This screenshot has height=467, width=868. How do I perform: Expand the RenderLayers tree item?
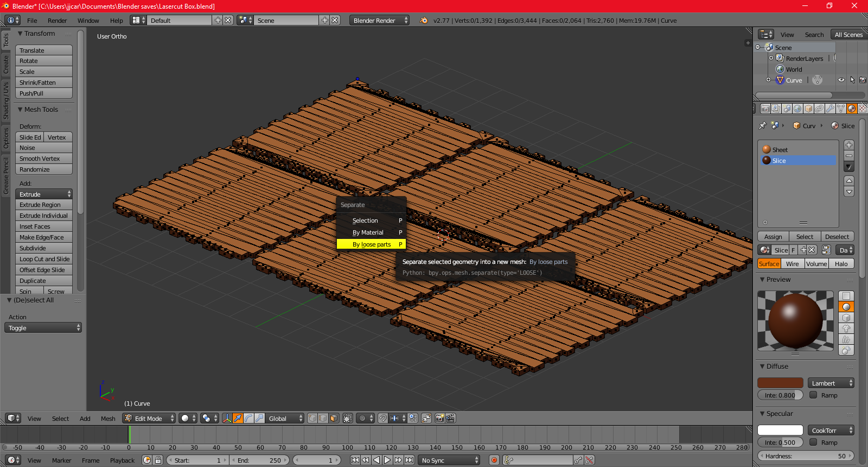click(x=771, y=58)
